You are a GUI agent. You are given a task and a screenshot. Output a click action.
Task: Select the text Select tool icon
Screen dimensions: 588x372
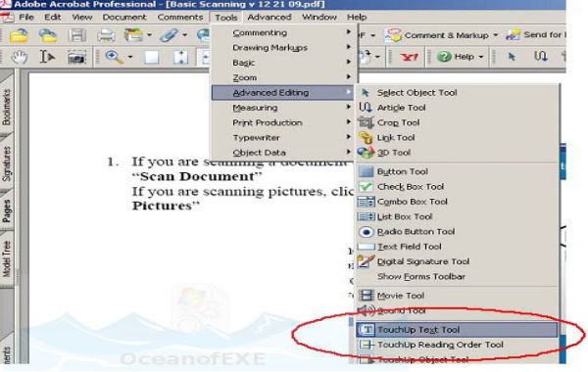click(x=48, y=57)
